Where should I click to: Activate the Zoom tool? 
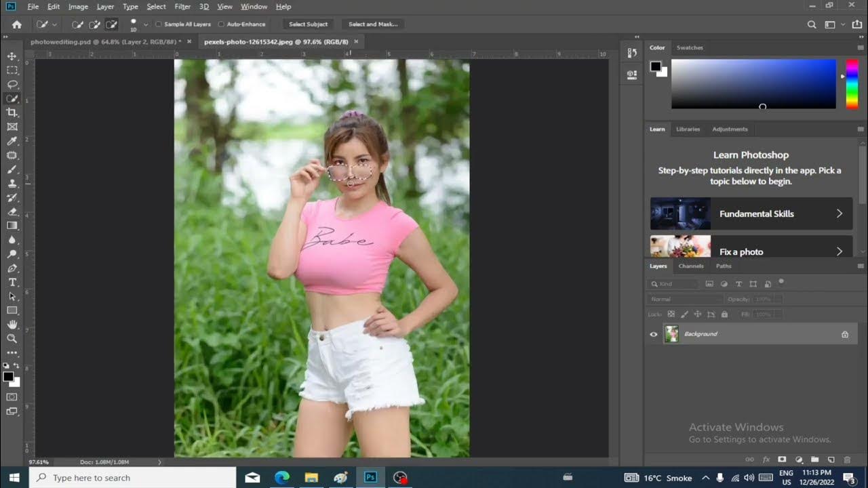12,338
